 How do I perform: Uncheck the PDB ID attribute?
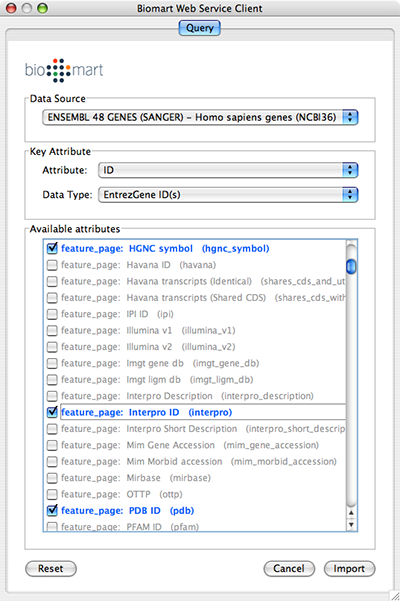point(52,510)
